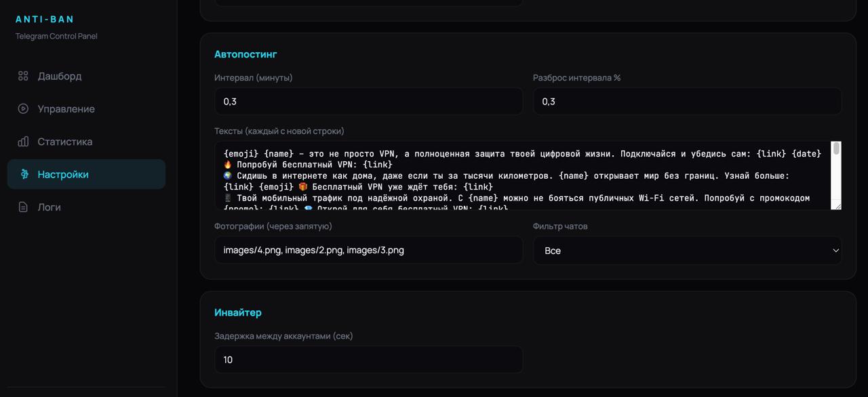Open the Логи page
Image resolution: width=868 pixels, height=397 pixels.
[x=86, y=207]
